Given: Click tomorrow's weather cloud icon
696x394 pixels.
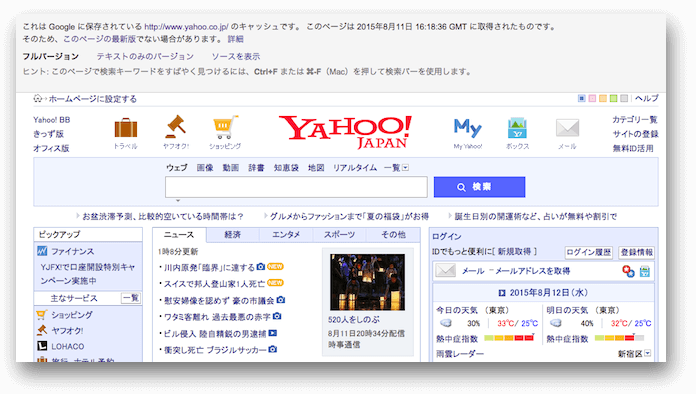Looking at the screenshot, I should click(556, 323).
